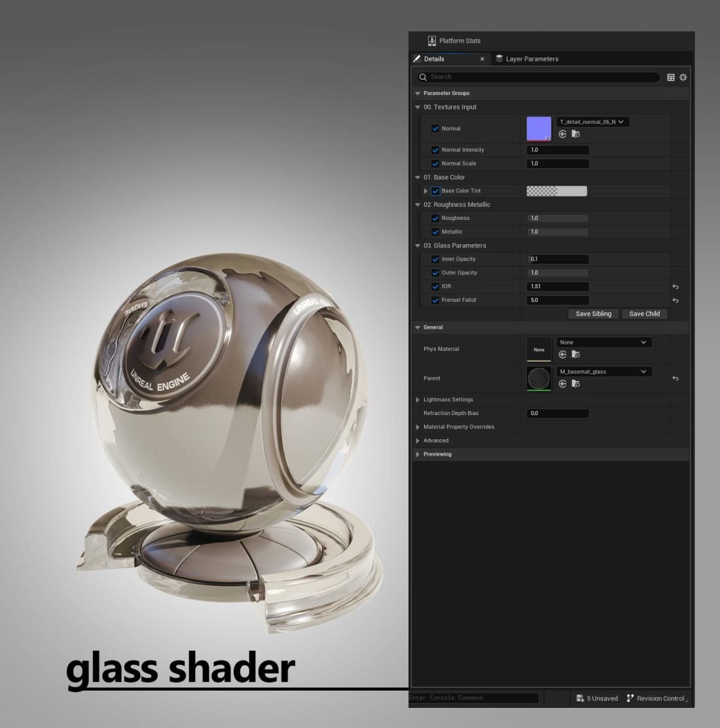Expand Material Property Overrides
This screenshot has width=720, height=728.
click(418, 427)
